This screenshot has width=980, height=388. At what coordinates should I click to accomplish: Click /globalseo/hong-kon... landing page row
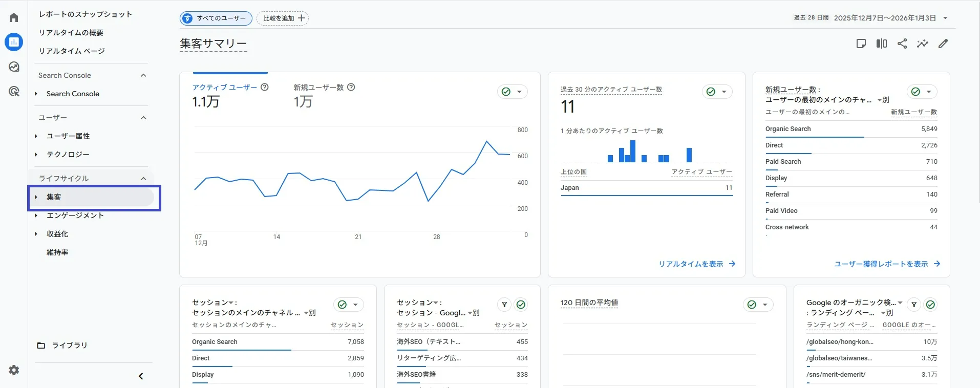click(871, 342)
